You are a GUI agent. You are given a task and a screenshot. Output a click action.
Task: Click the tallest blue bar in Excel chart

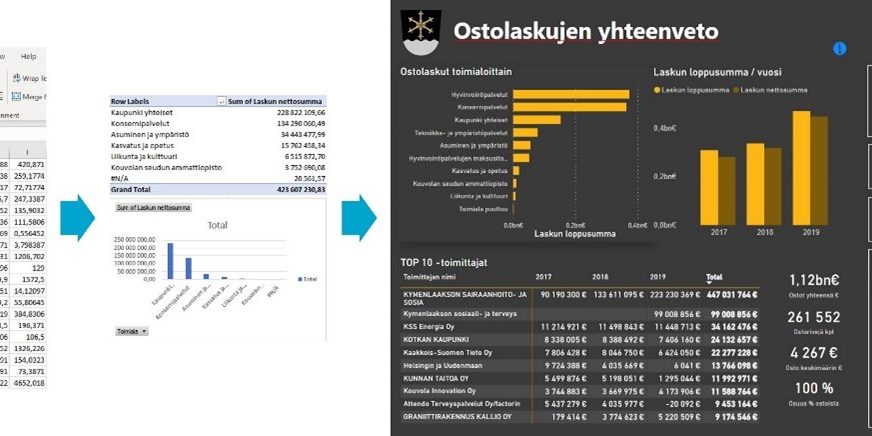click(x=170, y=261)
